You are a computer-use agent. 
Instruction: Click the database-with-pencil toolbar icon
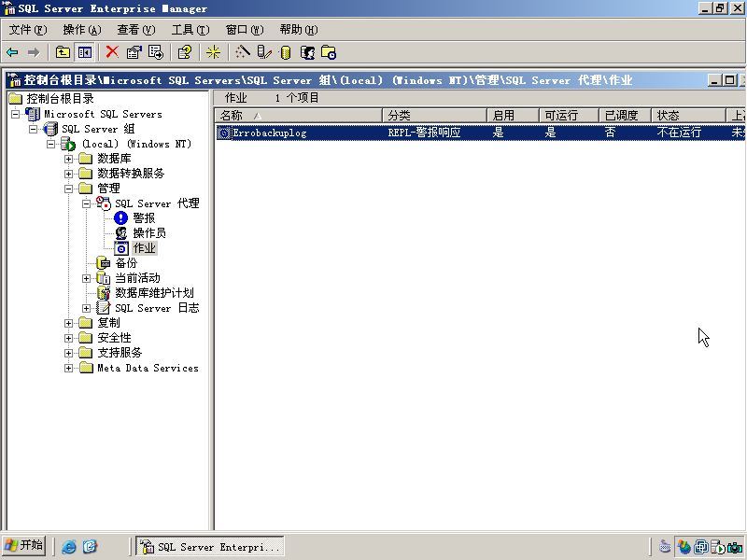click(x=264, y=52)
